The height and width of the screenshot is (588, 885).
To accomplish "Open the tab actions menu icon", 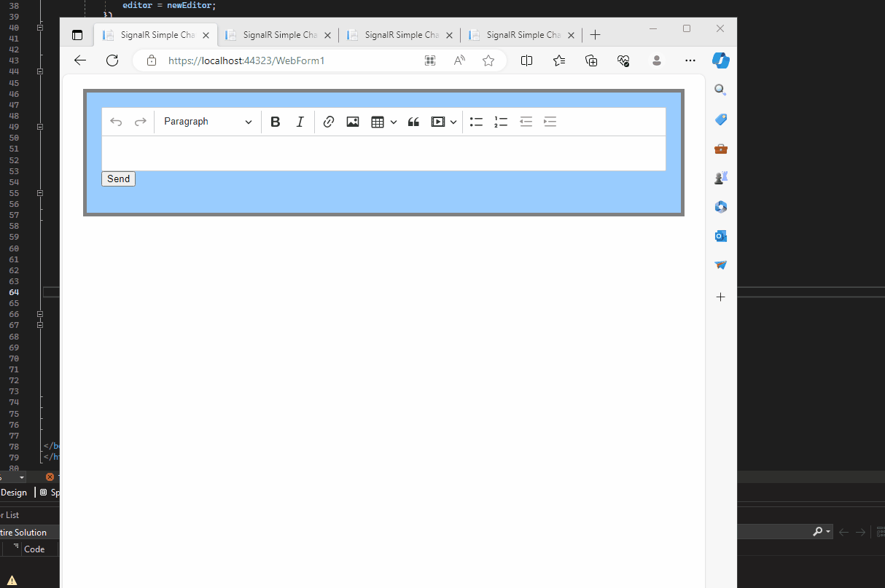I will 77,35.
